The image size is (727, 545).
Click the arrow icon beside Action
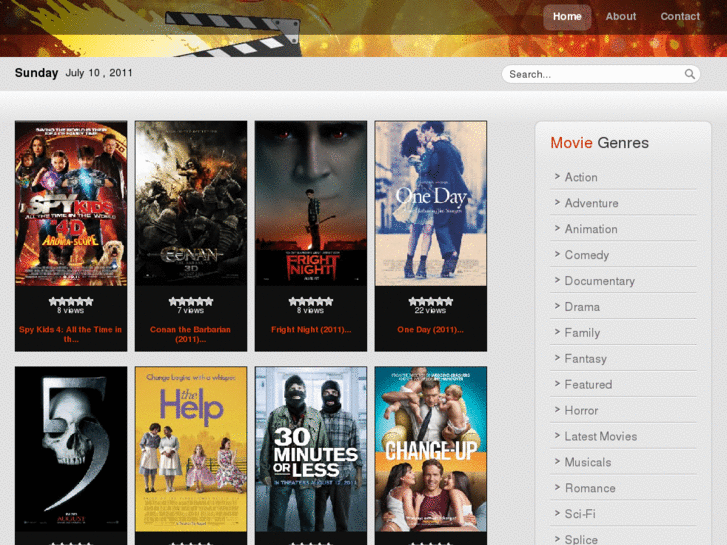(x=557, y=176)
